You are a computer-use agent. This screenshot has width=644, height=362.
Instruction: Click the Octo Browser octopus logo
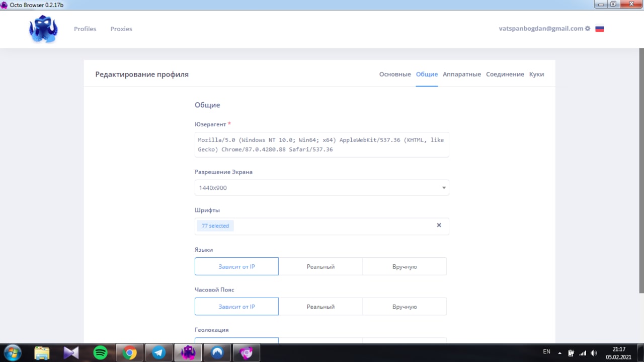[x=43, y=29]
